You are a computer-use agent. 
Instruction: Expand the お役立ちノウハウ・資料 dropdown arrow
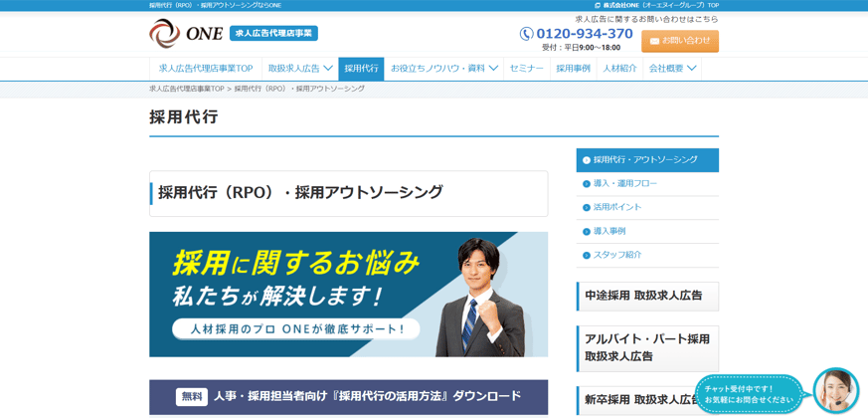(493, 69)
